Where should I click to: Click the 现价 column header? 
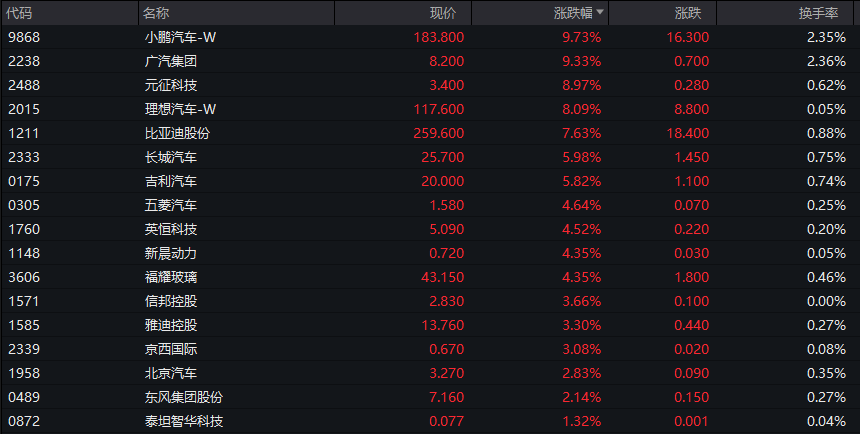point(442,13)
